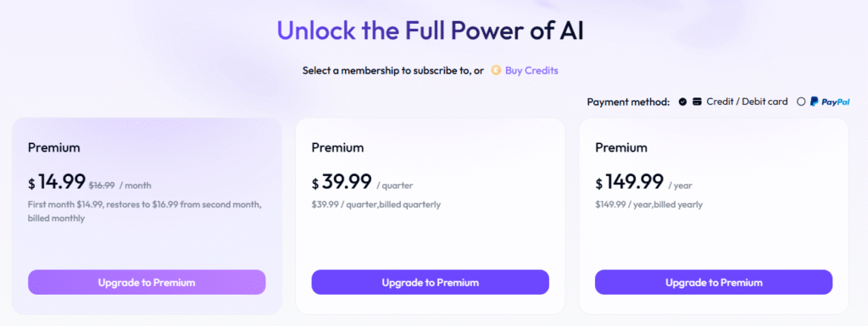Select the Credit / Debit card radio button
The image size is (868, 326).
tap(683, 102)
